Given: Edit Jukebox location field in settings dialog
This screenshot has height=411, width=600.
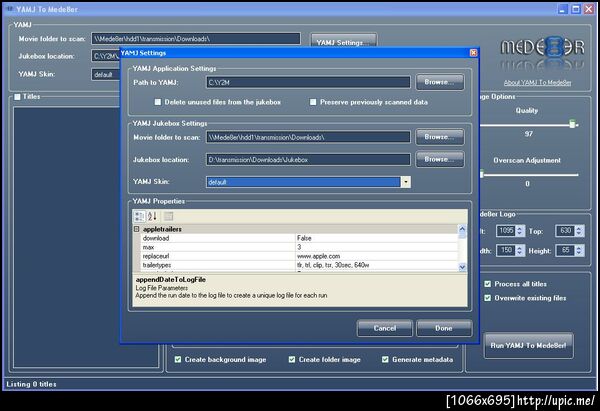Looking at the screenshot, I should (308, 160).
